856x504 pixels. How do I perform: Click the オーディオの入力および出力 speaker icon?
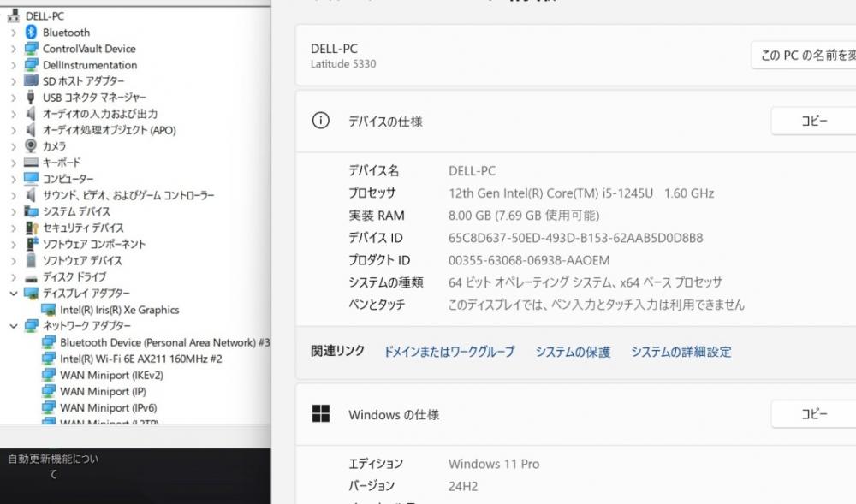click(x=31, y=114)
